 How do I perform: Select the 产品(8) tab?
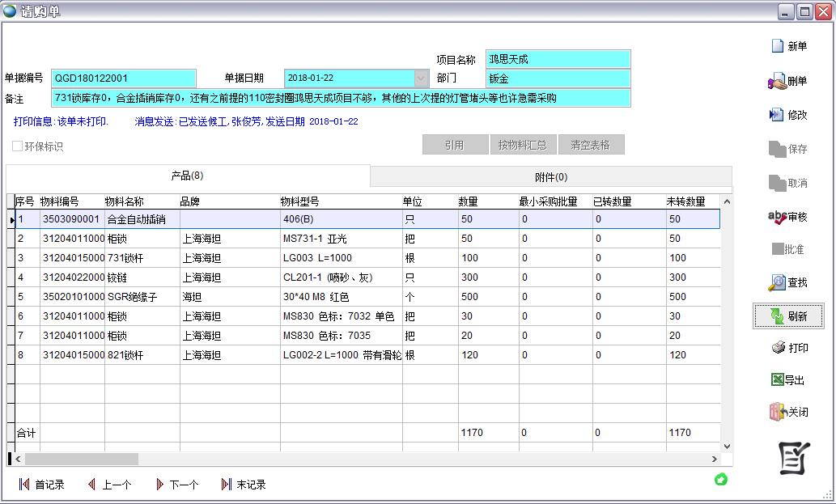coord(187,176)
